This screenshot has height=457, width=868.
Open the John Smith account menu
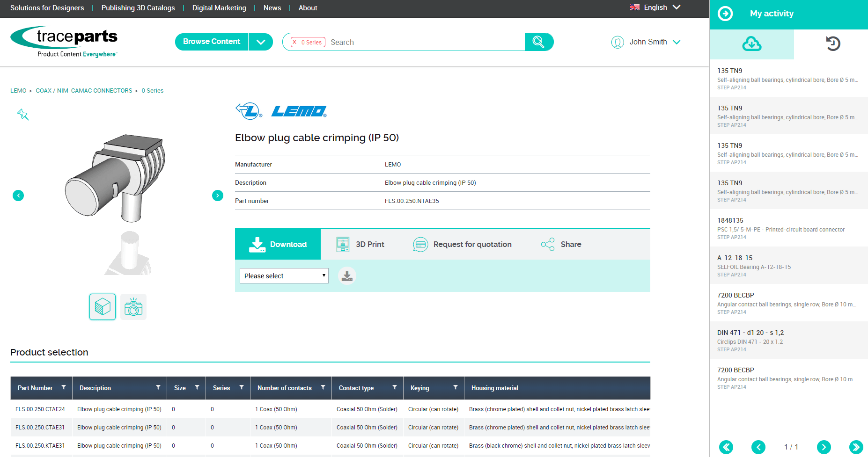click(x=677, y=42)
